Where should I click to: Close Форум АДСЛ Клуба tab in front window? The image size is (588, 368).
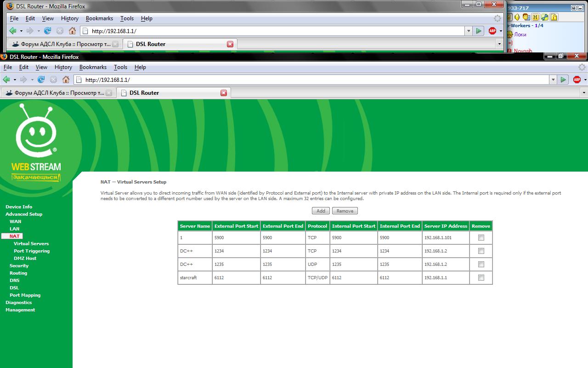(x=109, y=93)
